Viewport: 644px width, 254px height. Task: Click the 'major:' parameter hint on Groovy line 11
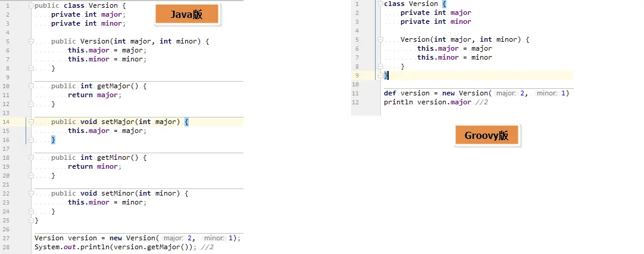(507, 94)
